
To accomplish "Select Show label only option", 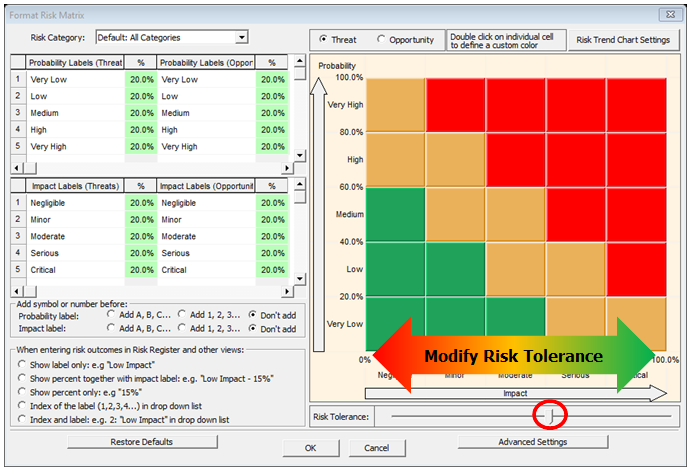I will click(22, 364).
